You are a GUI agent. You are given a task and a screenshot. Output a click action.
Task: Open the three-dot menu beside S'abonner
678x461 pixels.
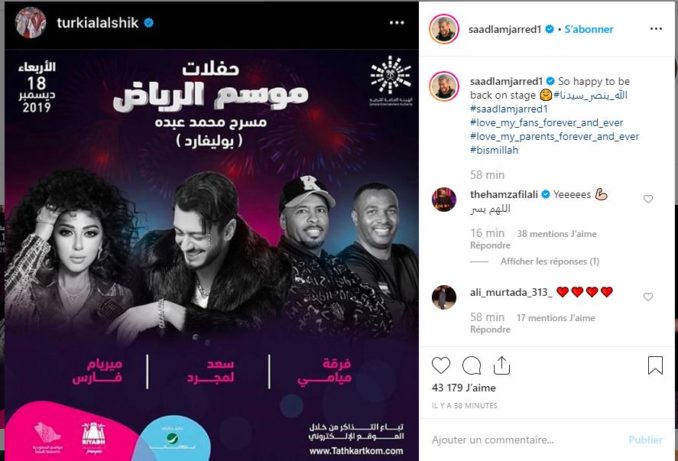(x=656, y=29)
